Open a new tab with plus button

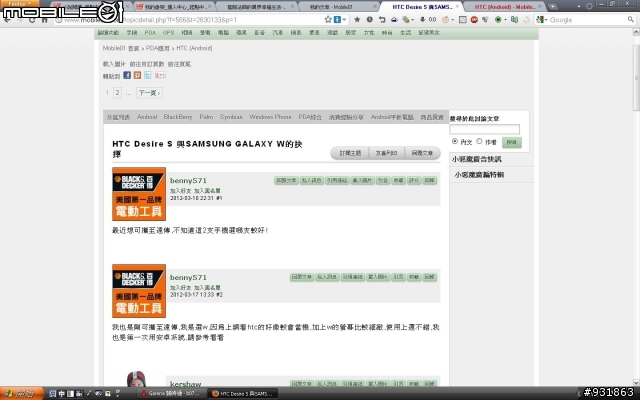[x=553, y=7]
